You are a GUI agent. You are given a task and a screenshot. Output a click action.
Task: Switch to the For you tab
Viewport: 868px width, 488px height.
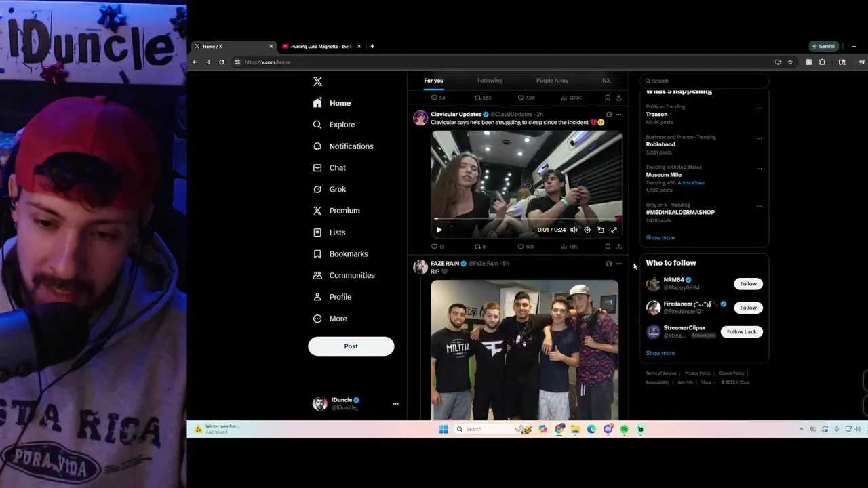433,81
